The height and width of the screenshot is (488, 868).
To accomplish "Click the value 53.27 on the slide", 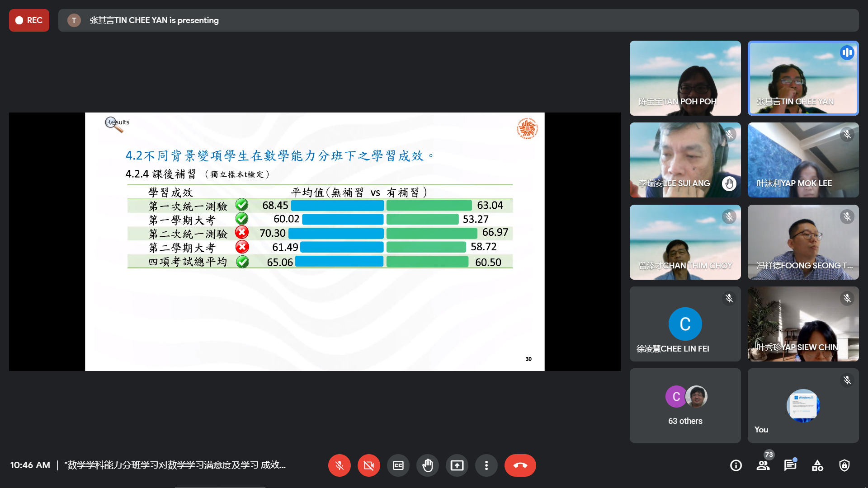I will 476,219.
